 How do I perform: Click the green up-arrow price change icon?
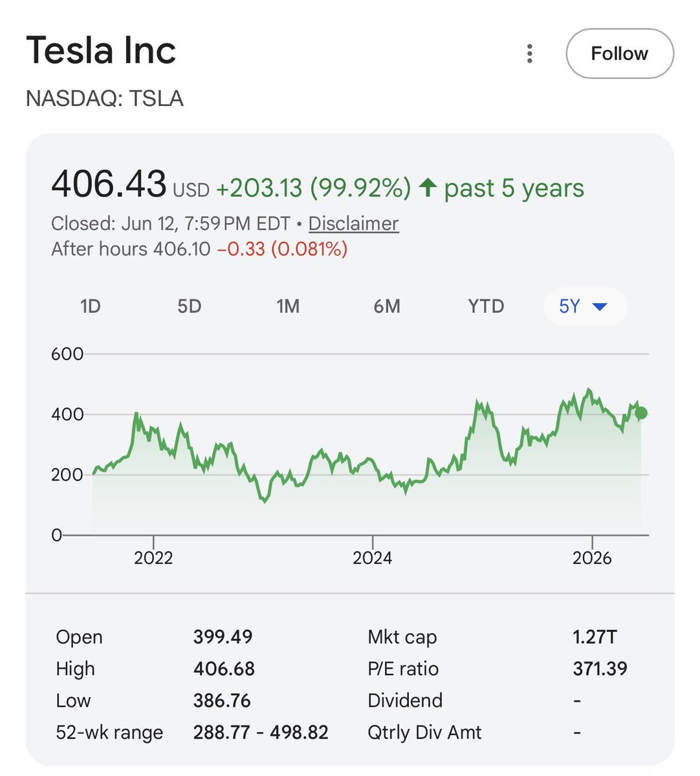428,188
